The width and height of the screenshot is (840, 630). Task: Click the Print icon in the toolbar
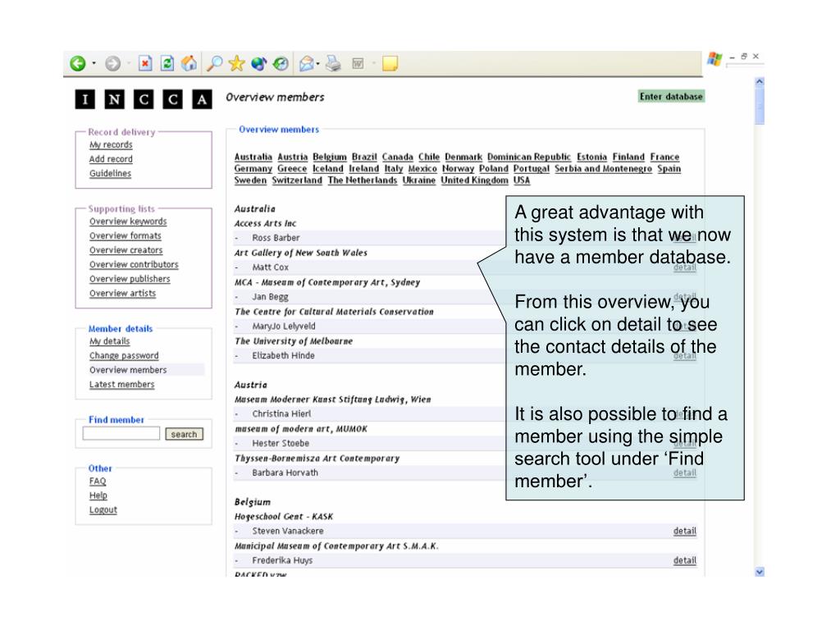pos(333,64)
